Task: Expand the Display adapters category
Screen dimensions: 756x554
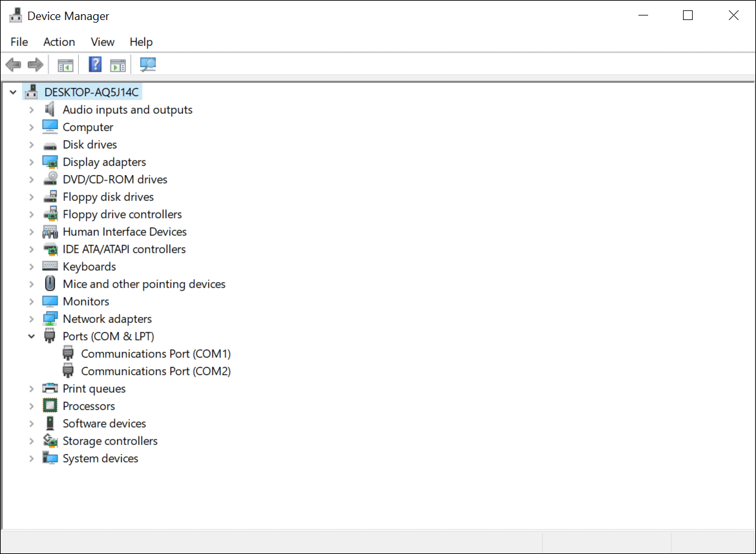Action: click(x=31, y=162)
